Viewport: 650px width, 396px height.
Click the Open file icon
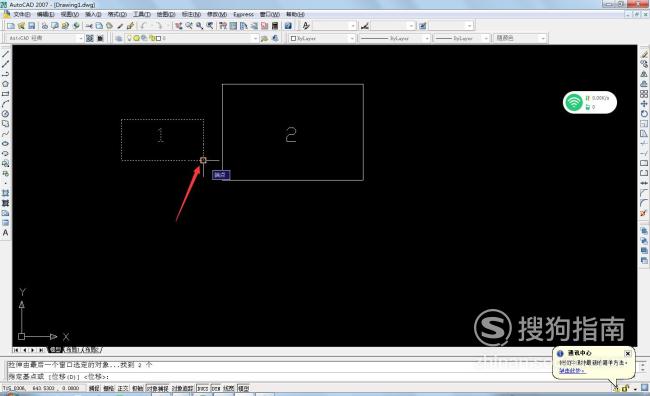click(x=21, y=26)
